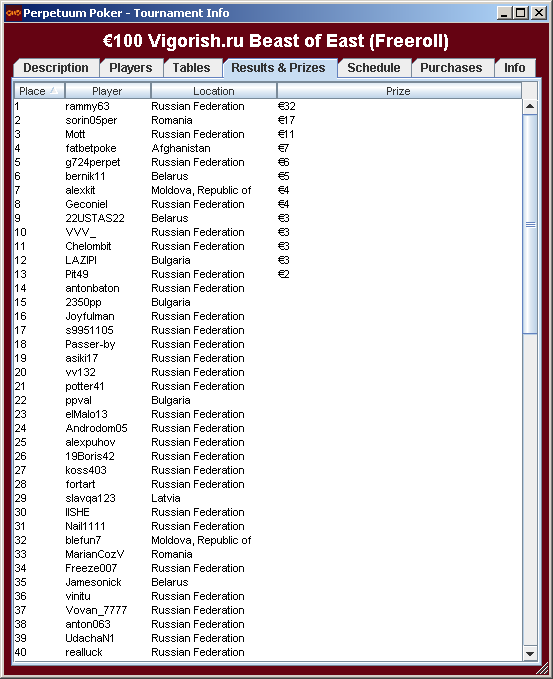
Task: Select player alexpuhov
Action: [90, 443]
